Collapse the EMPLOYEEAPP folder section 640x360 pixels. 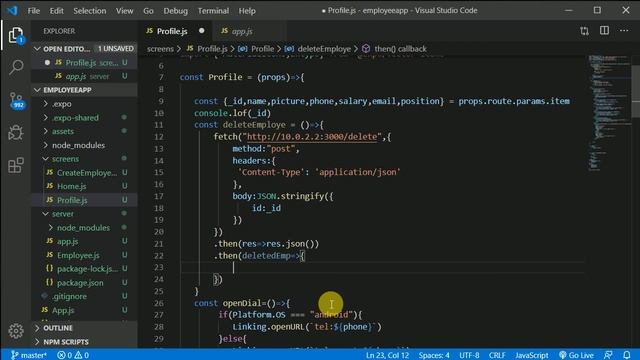(37, 90)
